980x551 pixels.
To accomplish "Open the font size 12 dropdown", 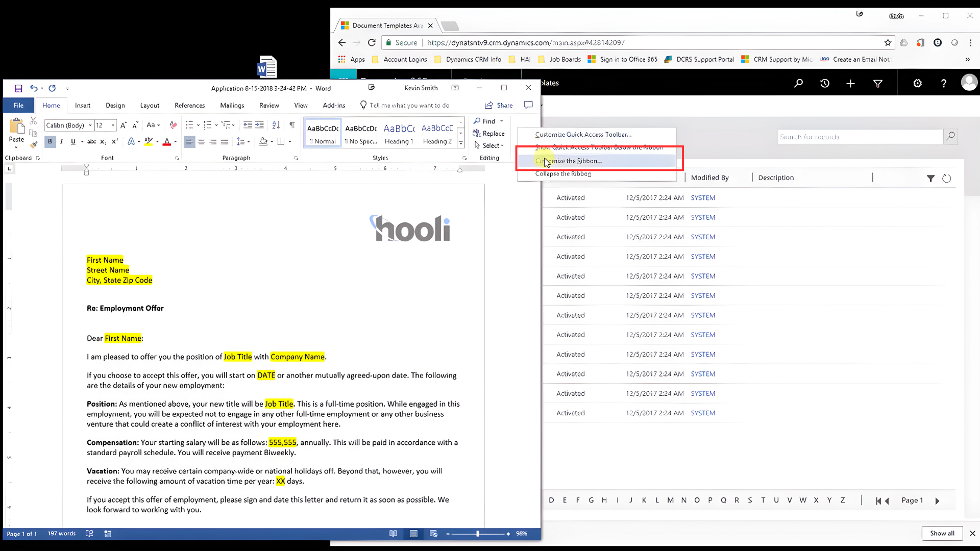I will click(113, 126).
